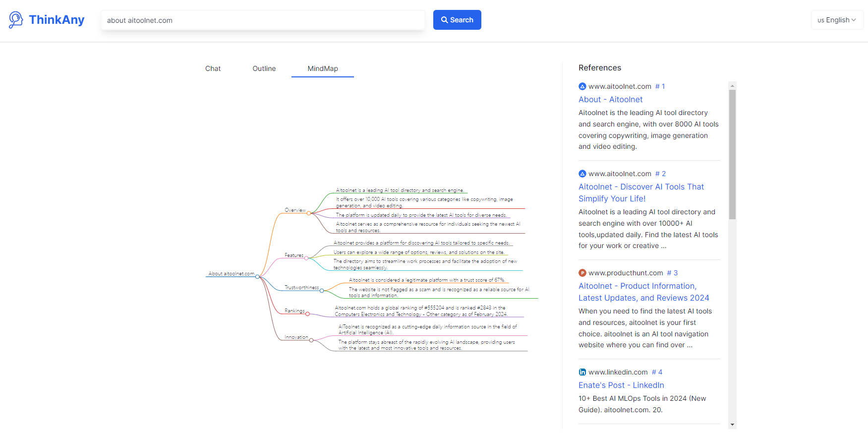This screenshot has height=441, width=868.
Task: Toggle the Innovation branch node
Action: point(311,340)
